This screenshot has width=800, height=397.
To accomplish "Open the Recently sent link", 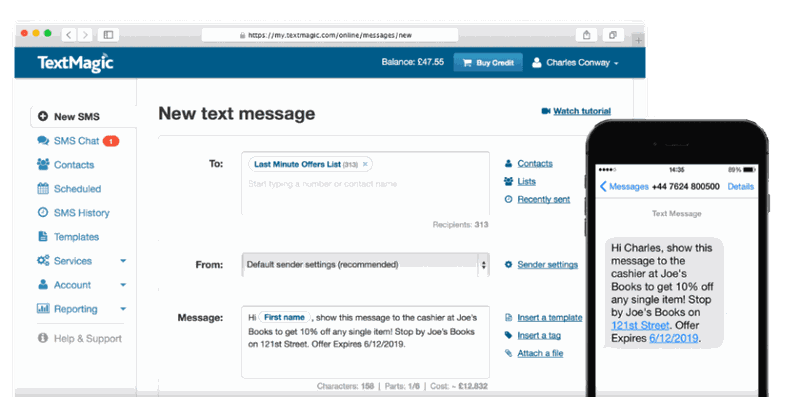I will point(544,199).
